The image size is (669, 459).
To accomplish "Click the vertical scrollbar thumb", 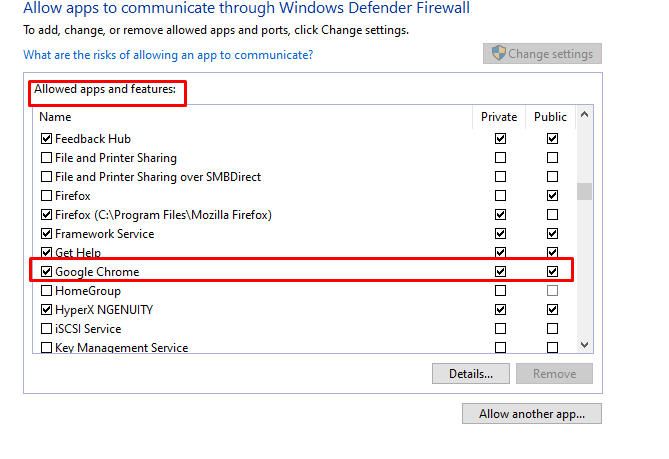I will pyautogui.click(x=585, y=192).
